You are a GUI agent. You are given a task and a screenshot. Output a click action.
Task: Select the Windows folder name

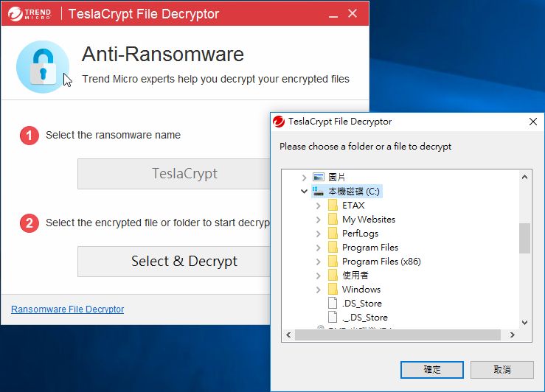pos(361,290)
